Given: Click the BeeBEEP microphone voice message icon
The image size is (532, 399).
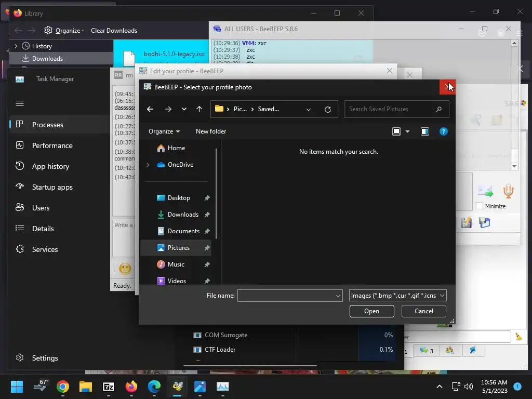Looking at the screenshot, I should (x=508, y=191).
